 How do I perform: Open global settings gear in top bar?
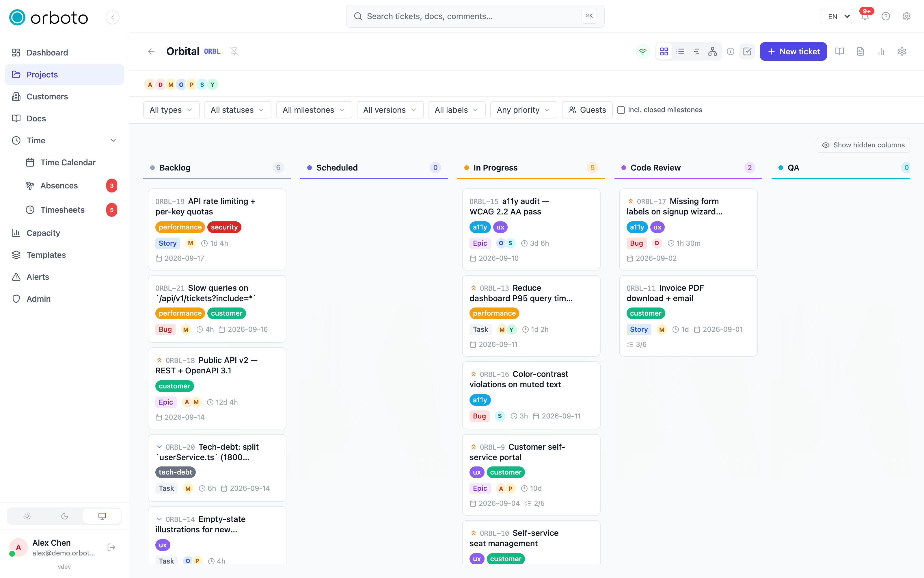pyautogui.click(x=906, y=16)
